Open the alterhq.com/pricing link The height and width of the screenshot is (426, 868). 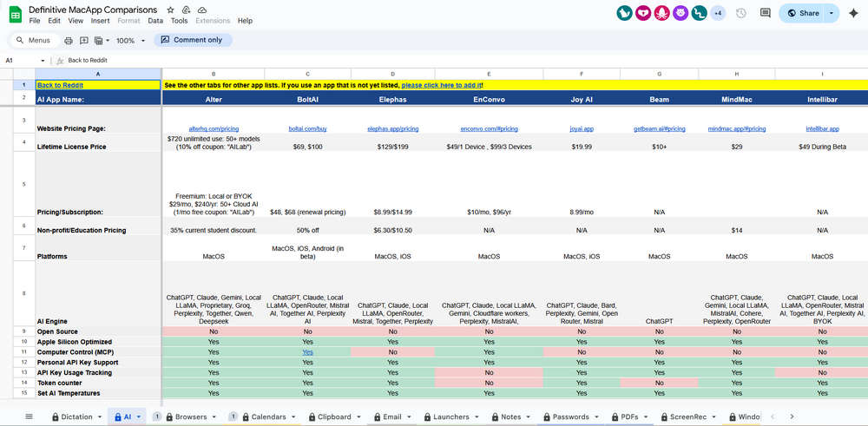click(x=214, y=129)
